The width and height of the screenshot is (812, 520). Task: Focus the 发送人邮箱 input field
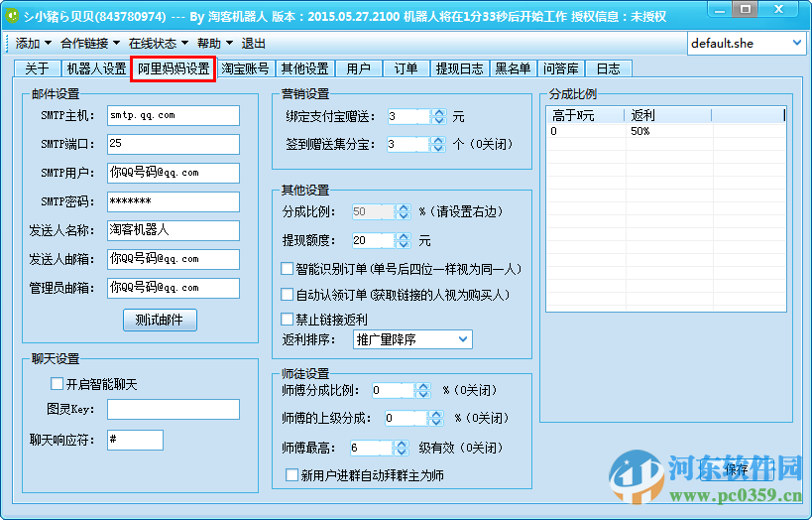tap(174, 259)
